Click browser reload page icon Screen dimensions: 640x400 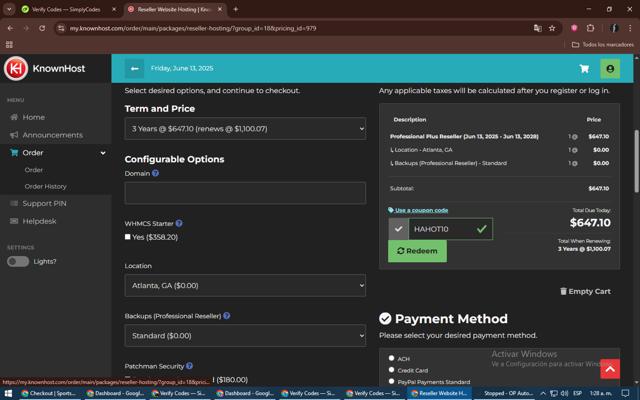click(x=42, y=28)
